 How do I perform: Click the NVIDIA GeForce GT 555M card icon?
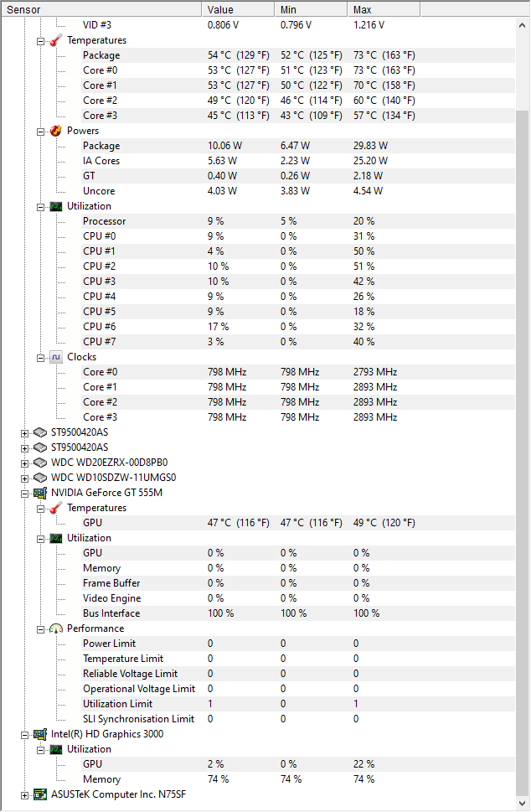click(x=40, y=493)
